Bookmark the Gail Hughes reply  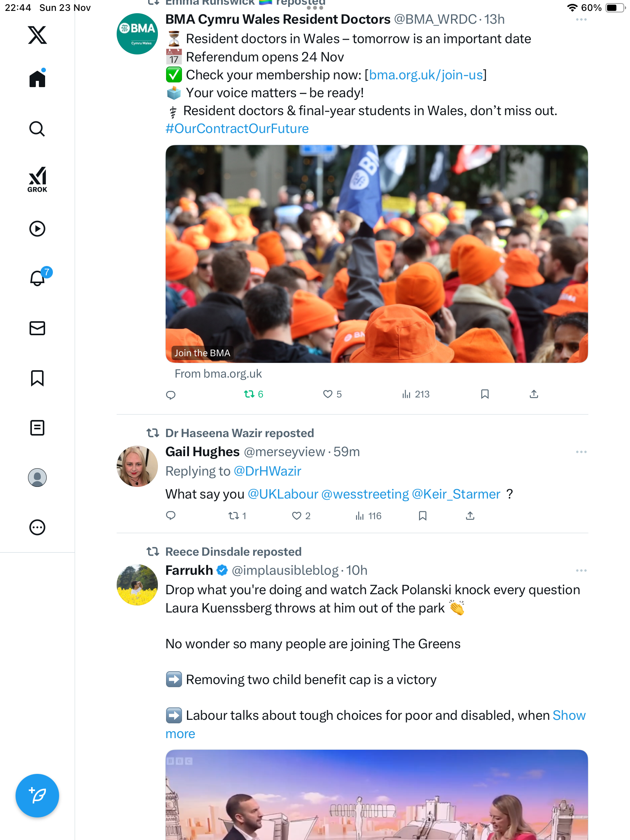[x=423, y=516]
